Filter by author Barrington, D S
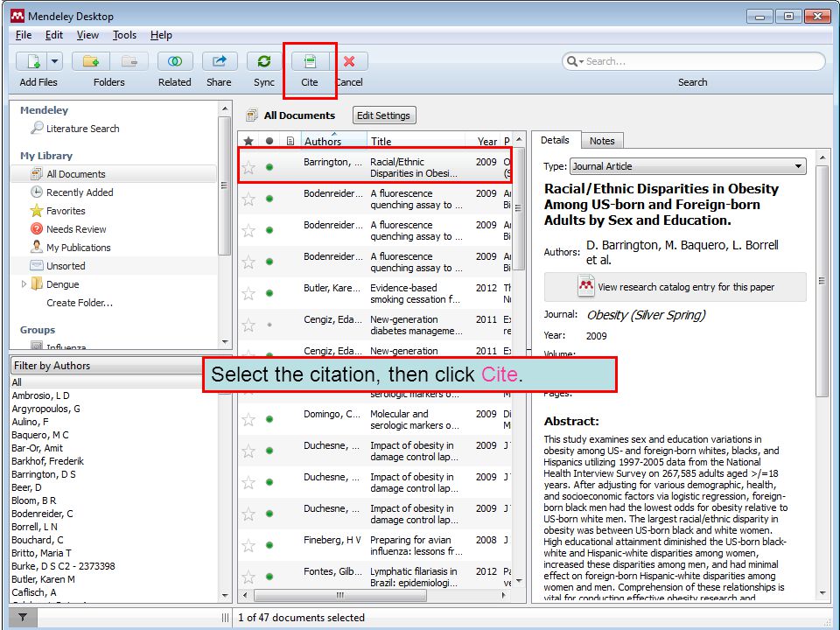The height and width of the screenshot is (630, 840). point(44,474)
